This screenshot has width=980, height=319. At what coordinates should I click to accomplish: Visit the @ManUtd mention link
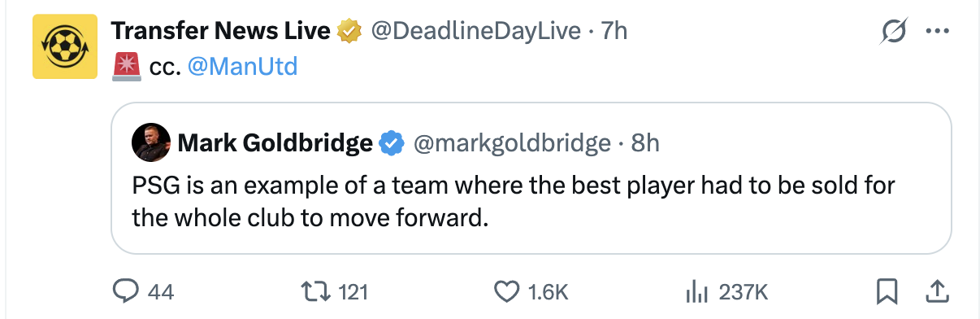pos(242,66)
